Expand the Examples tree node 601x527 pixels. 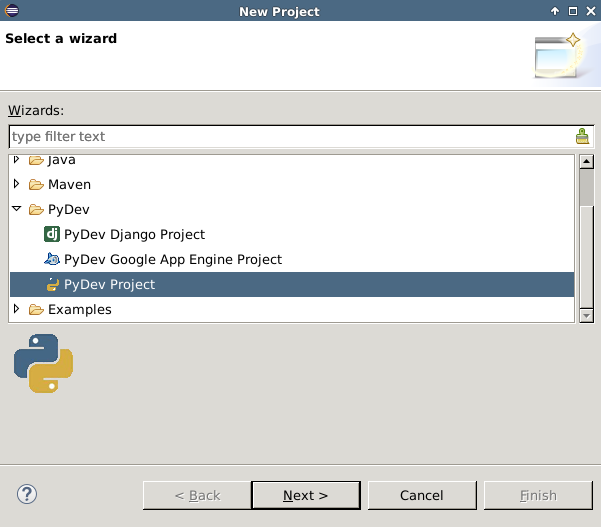(x=16, y=309)
